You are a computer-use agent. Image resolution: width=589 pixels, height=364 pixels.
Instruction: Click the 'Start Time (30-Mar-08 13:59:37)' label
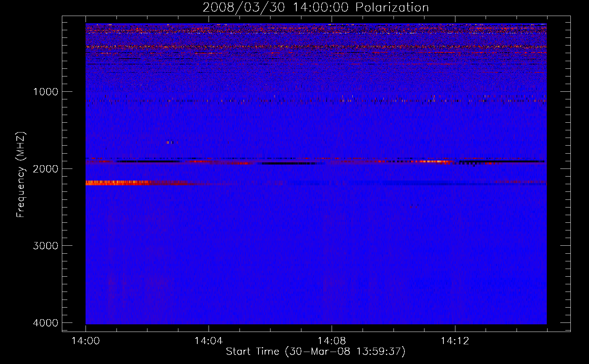[x=316, y=352]
